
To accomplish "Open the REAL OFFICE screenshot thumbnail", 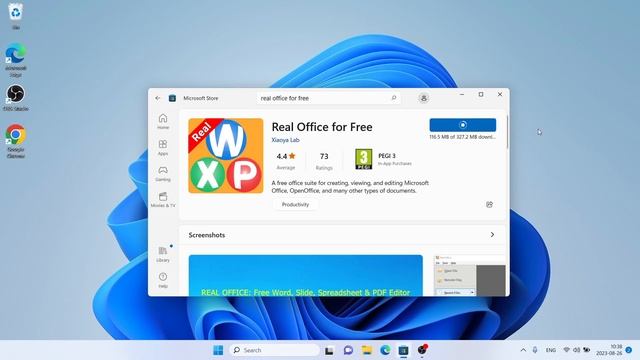I will click(306, 276).
